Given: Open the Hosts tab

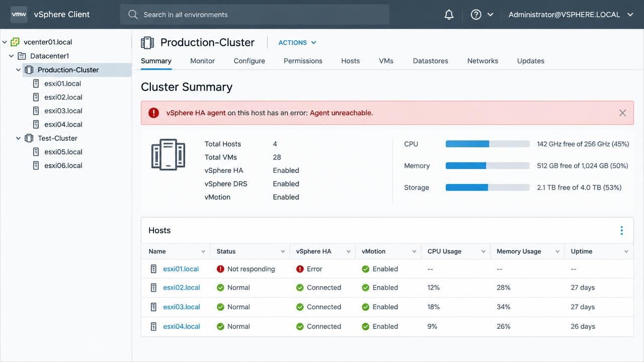Looking at the screenshot, I should click(x=350, y=61).
